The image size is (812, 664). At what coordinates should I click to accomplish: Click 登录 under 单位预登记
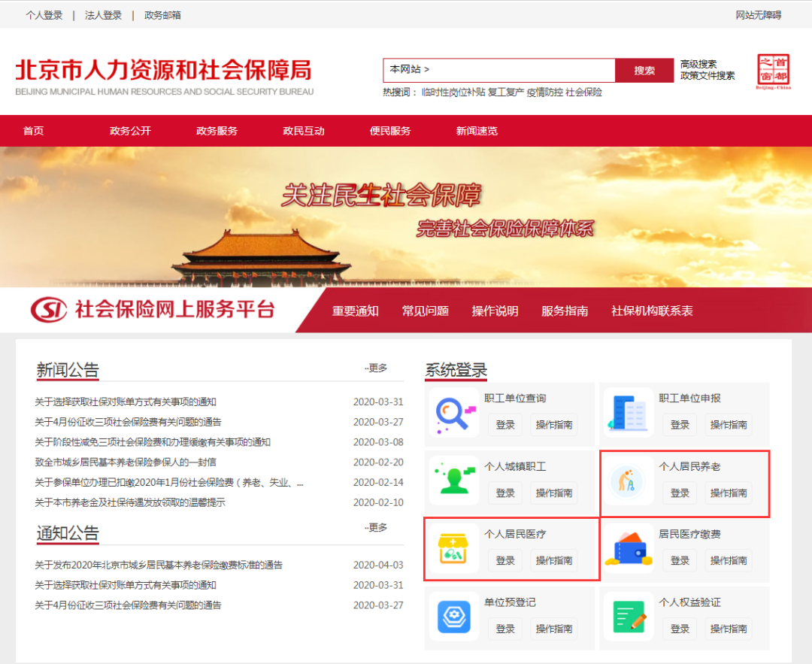click(505, 629)
